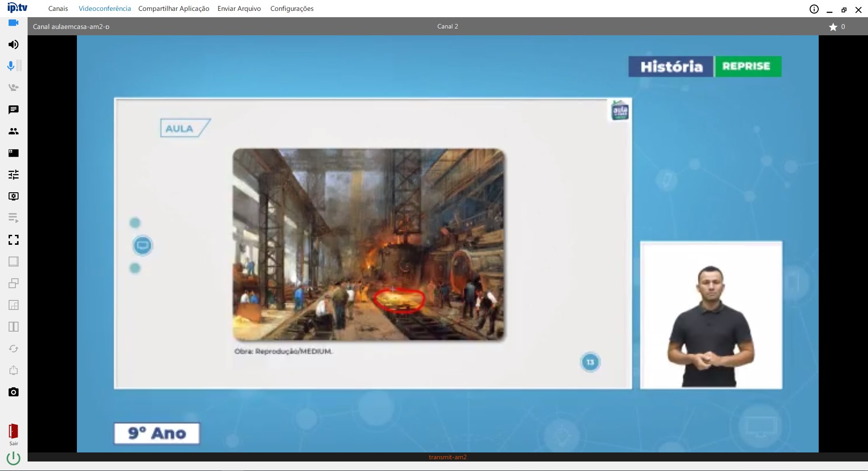Toggle the blue video camera icon

pyautogui.click(x=14, y=23)
